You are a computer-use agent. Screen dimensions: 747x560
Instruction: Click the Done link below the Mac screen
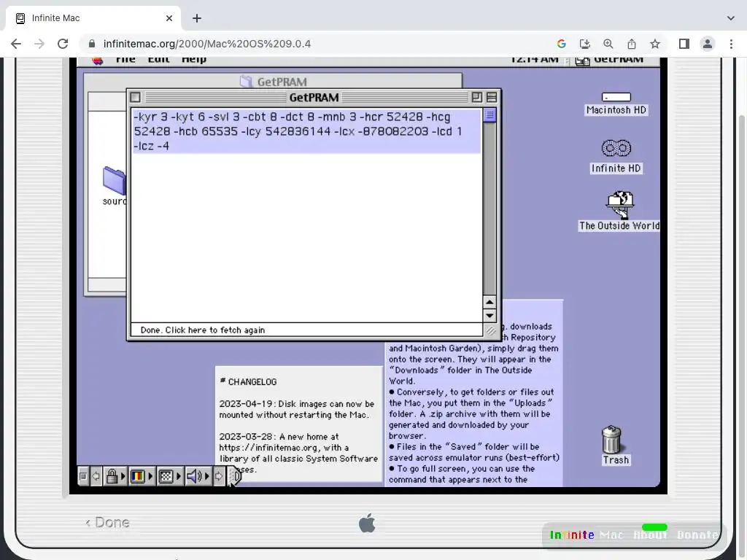107,522
